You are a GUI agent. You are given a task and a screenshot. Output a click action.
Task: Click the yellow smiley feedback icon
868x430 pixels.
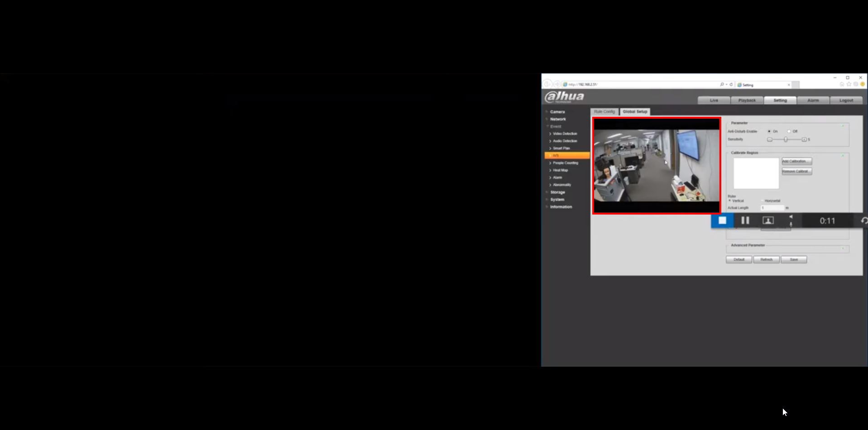[x=863, y=84]
